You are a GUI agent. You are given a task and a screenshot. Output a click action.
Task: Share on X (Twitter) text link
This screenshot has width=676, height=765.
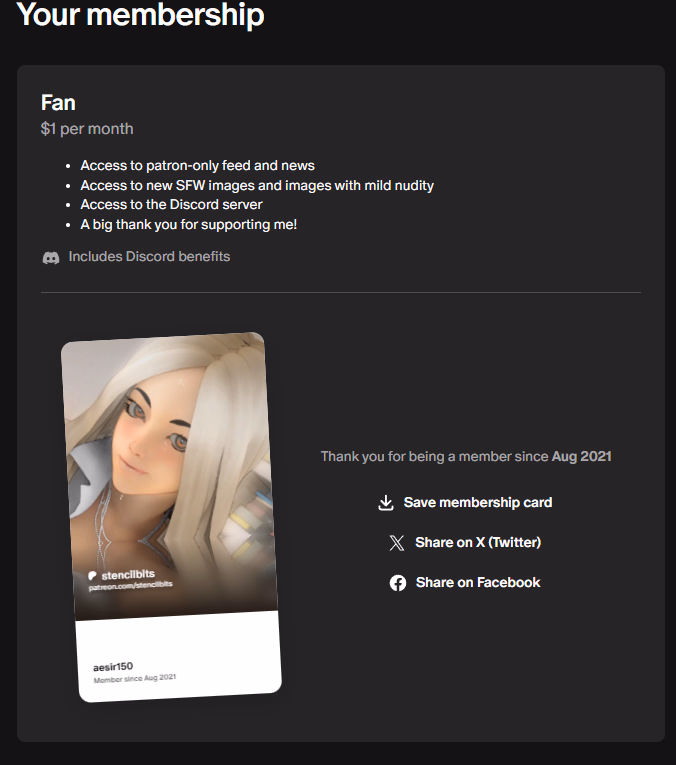pyautogui.click(x=478, y=543)
